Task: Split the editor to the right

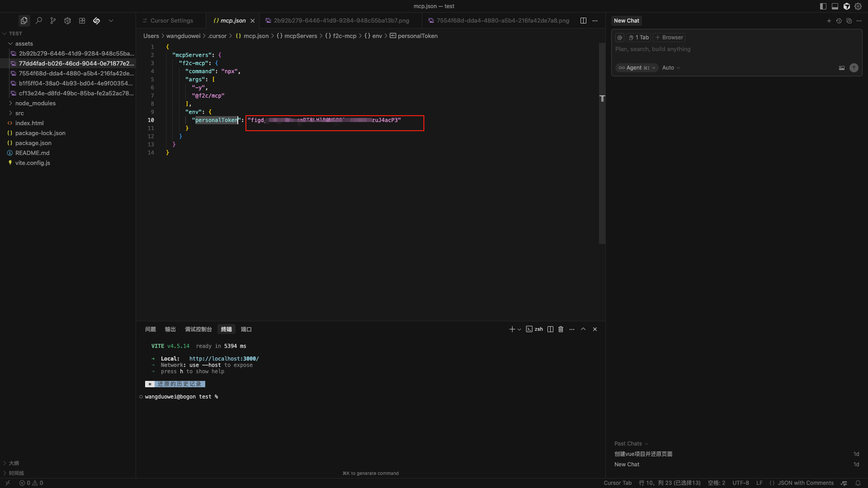Action: (583, 21)
